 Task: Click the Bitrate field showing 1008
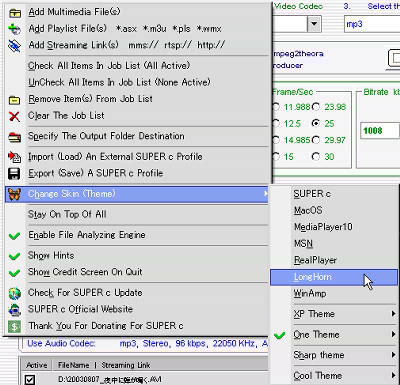pyautogui.click(x=380, y=130)
